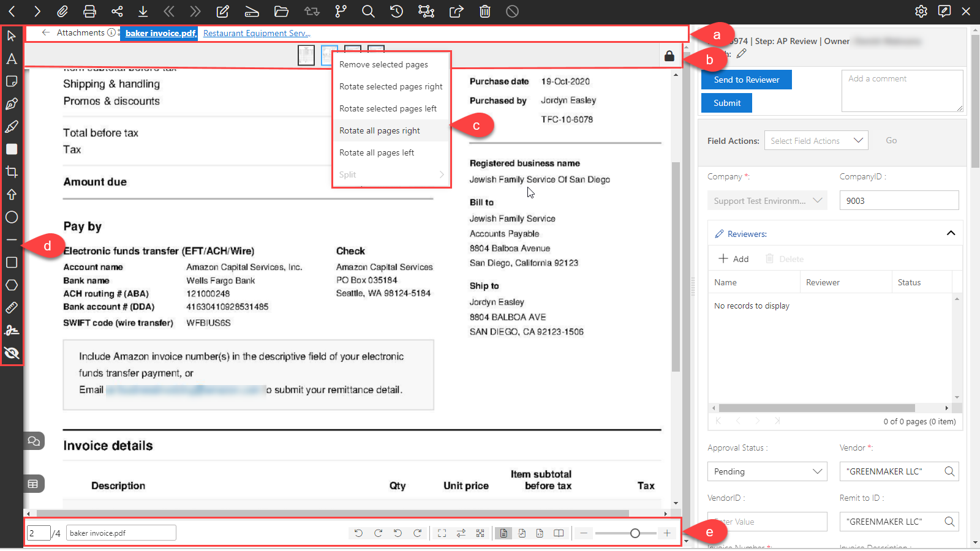Select the text annotation tool
The width and height of the screenshot is (980, 551).
pyautogui.click(x=12, y=59)
